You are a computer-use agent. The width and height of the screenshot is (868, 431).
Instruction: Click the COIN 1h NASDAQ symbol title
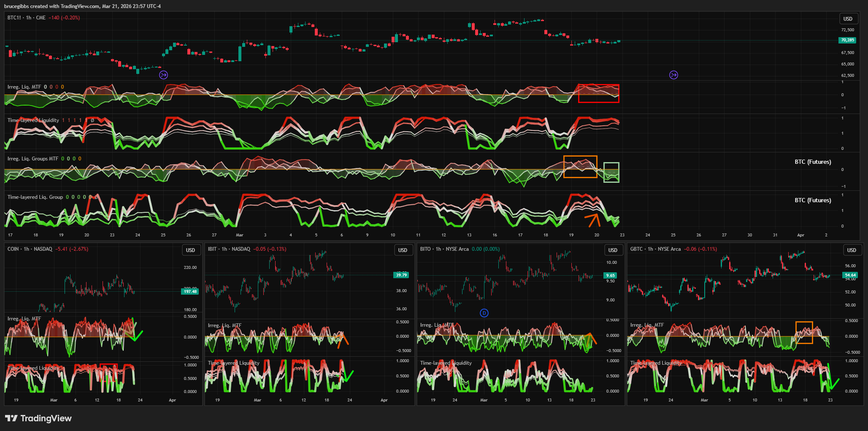click(x=30, y=249)
